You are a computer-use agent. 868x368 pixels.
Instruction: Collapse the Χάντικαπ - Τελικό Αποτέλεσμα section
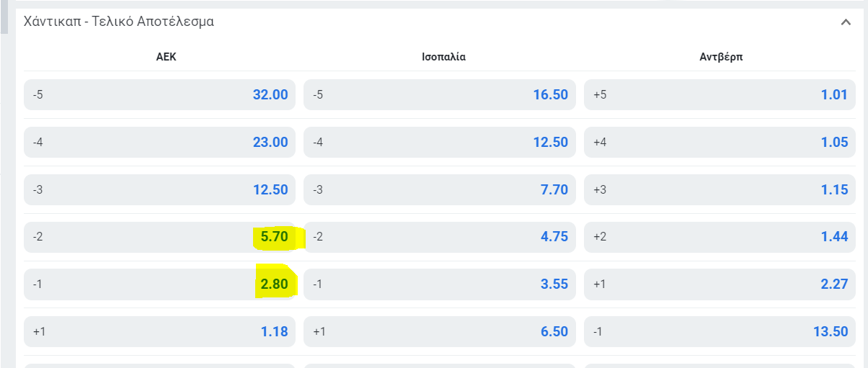[x=846, y=22]
